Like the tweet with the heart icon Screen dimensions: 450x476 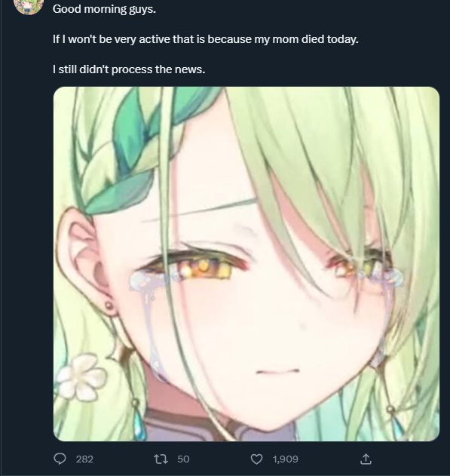click(x=256, y=459)
